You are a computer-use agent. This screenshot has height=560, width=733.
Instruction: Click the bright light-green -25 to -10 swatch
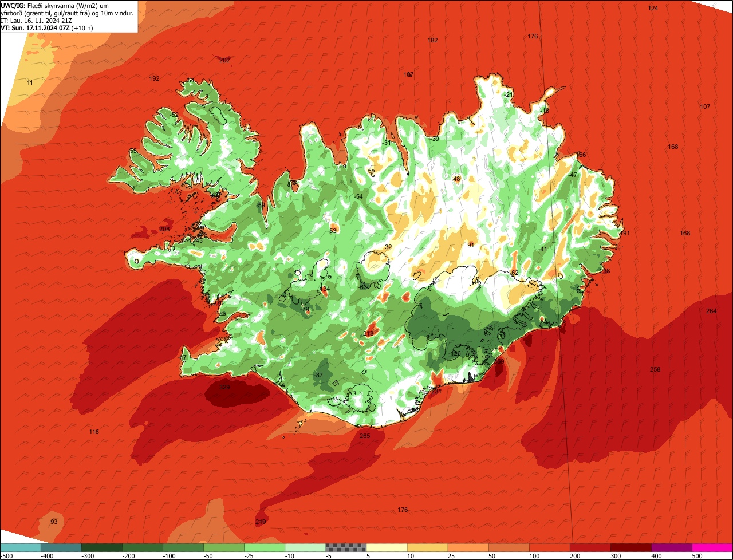point(265,547)
